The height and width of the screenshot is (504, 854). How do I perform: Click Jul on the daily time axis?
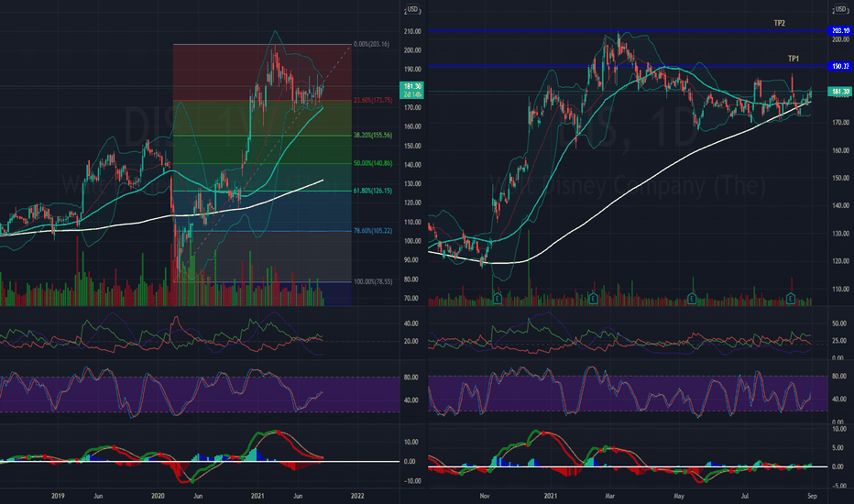pos(744,496)
